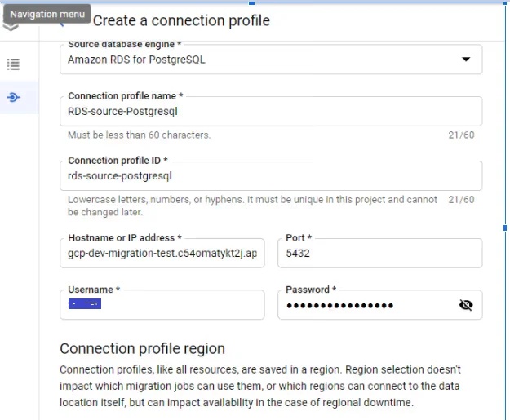Click into the Connection profile ID field
The height and width of the screenshot is (420, 510).
pyautogui.click(x=269, y=175)
